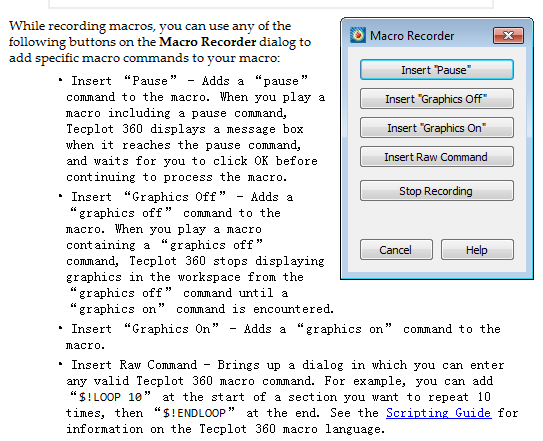Image resolution: width=543 pixels, height=441 pixels.
Task: Close the Macro Recorder window
Action: (x=508, y=36)
